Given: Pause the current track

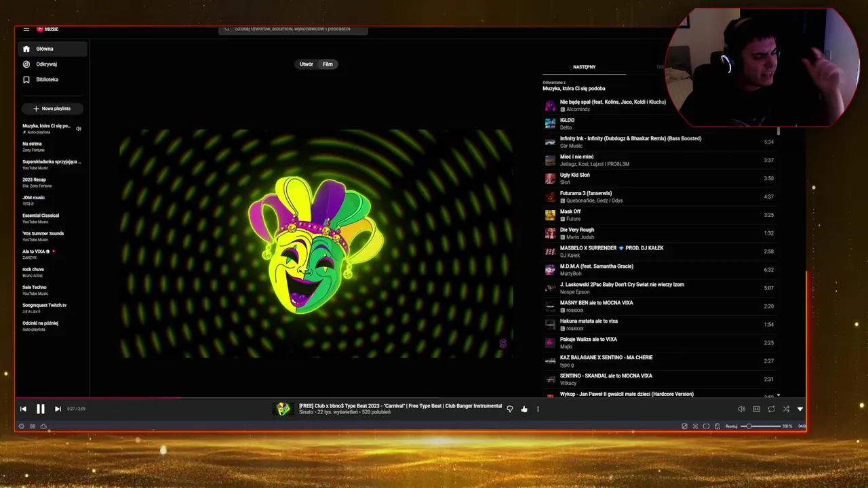Looking at the screenshot, I should 40,409.
